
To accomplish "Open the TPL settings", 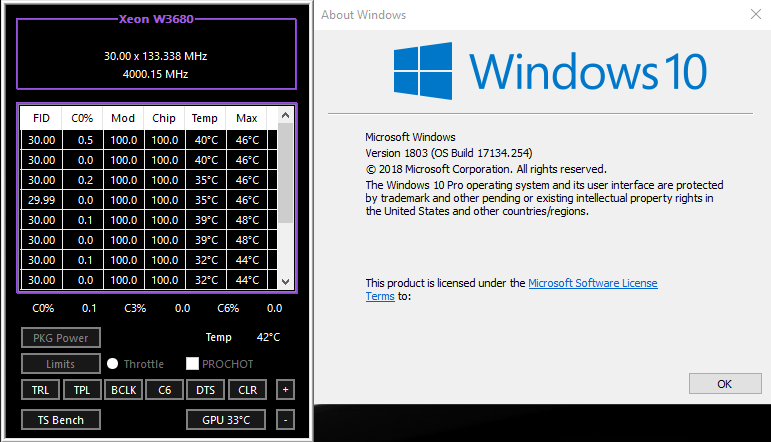I will click(82, 390).
